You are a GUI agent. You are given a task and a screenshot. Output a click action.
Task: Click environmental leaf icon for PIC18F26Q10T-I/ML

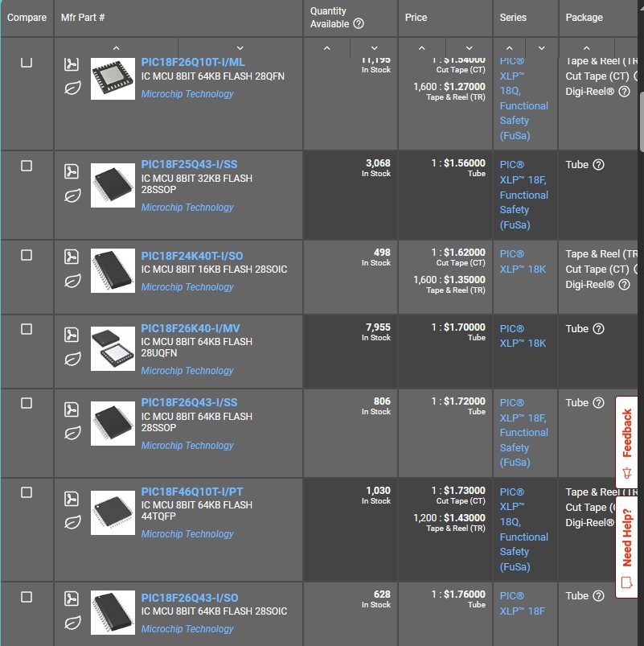[x=72, y=88]
